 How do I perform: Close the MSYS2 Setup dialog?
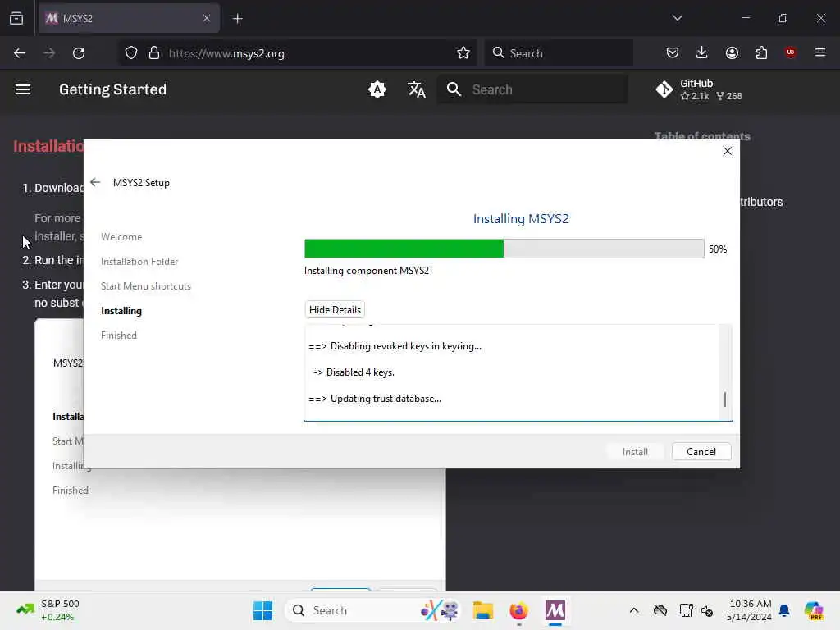click(727, 151)
